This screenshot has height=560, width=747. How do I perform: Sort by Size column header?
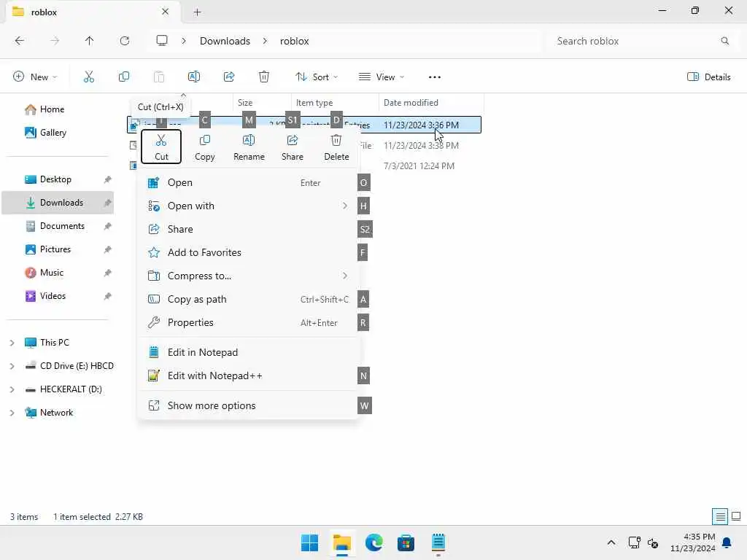pyautogui.click(x=262, y=102)
